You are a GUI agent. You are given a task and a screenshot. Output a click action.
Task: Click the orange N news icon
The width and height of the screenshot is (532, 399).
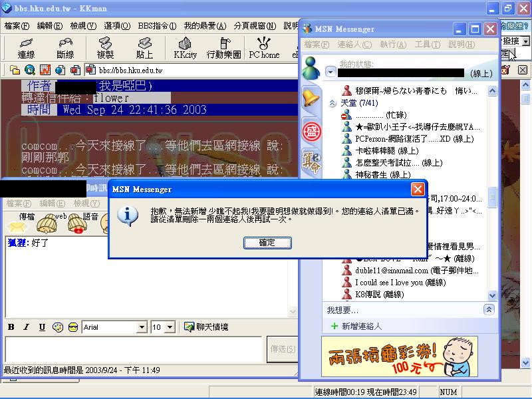[x=45, y=70]
